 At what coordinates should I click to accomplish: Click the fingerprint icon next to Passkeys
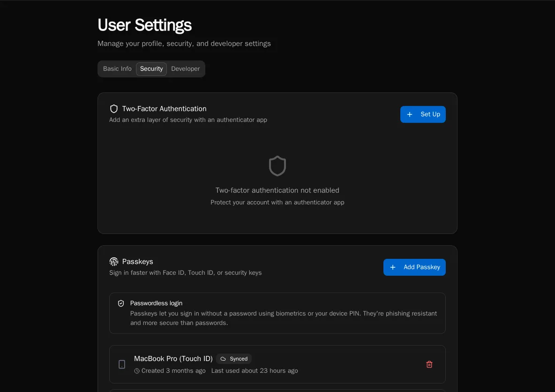113,262
